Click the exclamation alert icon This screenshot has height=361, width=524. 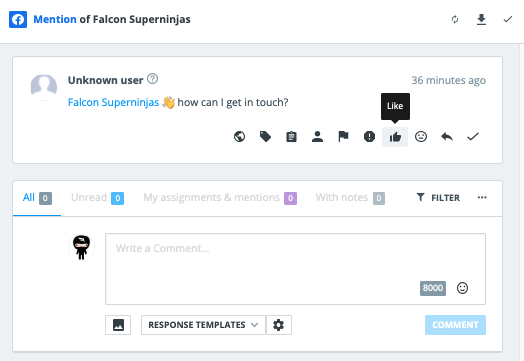tap(369, 136)
